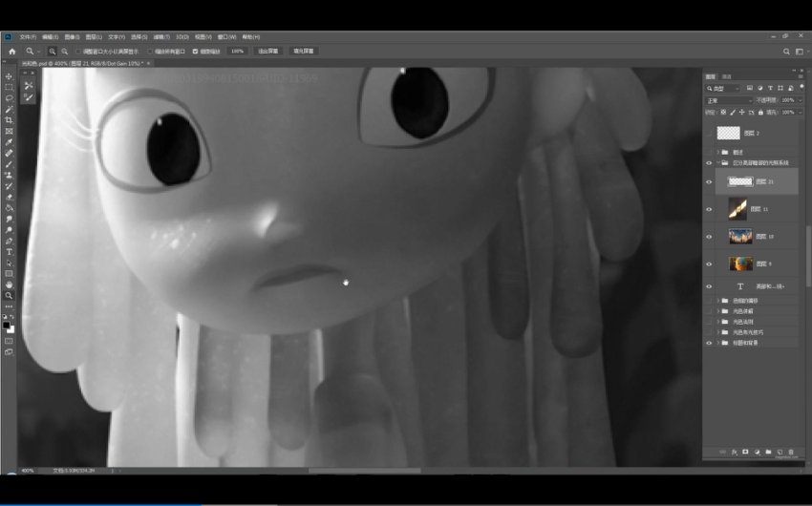Open the 3D(D) menu
The height and width of the screenshot is (506, 812).
182,37
